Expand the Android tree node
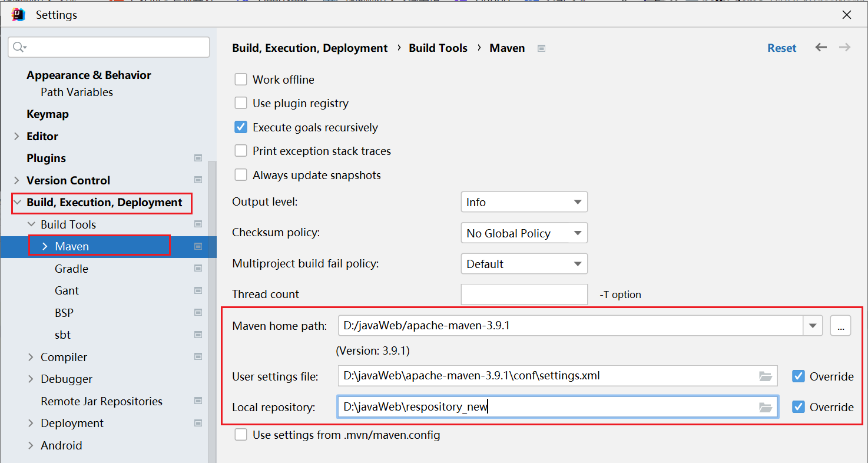Viewport: 868px width, 463px height. [x=31, y=445]
